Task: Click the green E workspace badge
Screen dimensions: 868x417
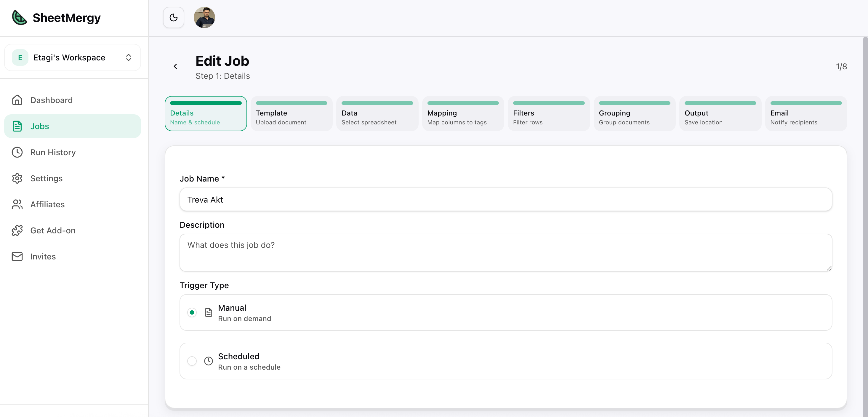Action: (x=20, y=57)
